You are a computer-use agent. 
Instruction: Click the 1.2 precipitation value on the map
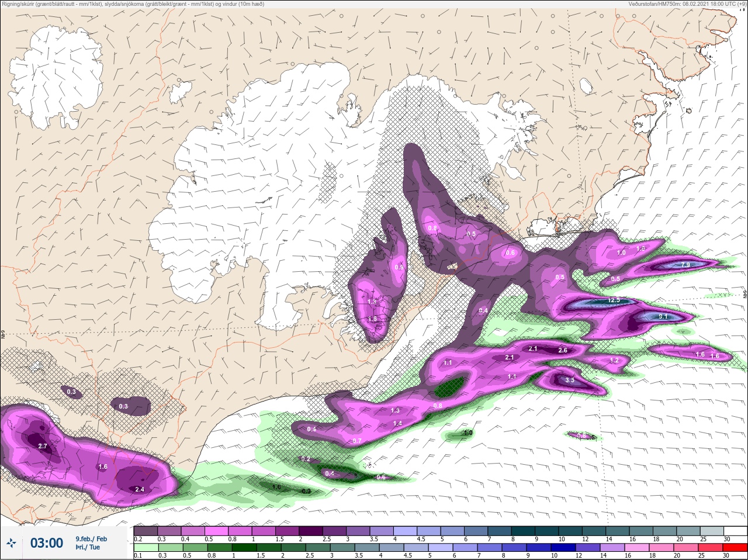[x=614, y=361]
